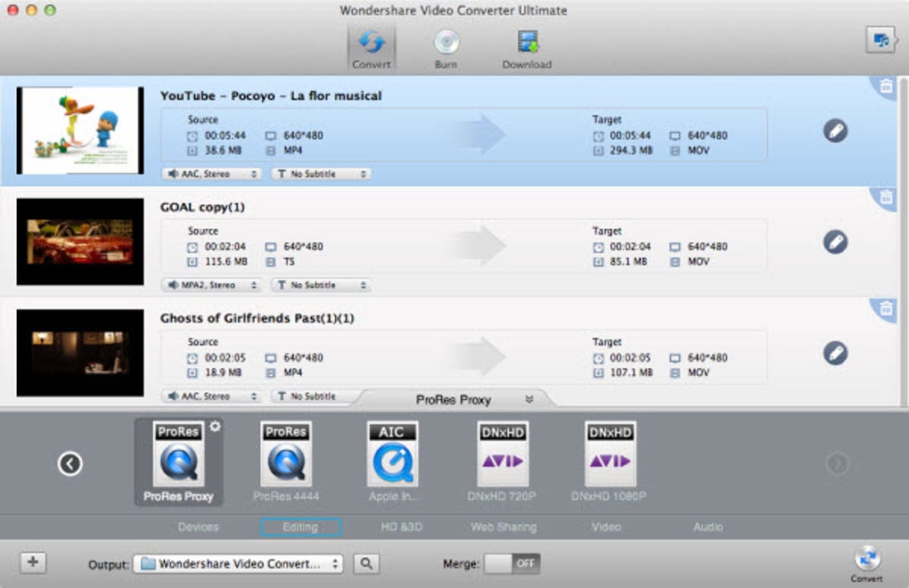909x588 pixels.
Task: Open Ghosts of Girlfriends Past subtitle dropdown
Action: point(313,396)
